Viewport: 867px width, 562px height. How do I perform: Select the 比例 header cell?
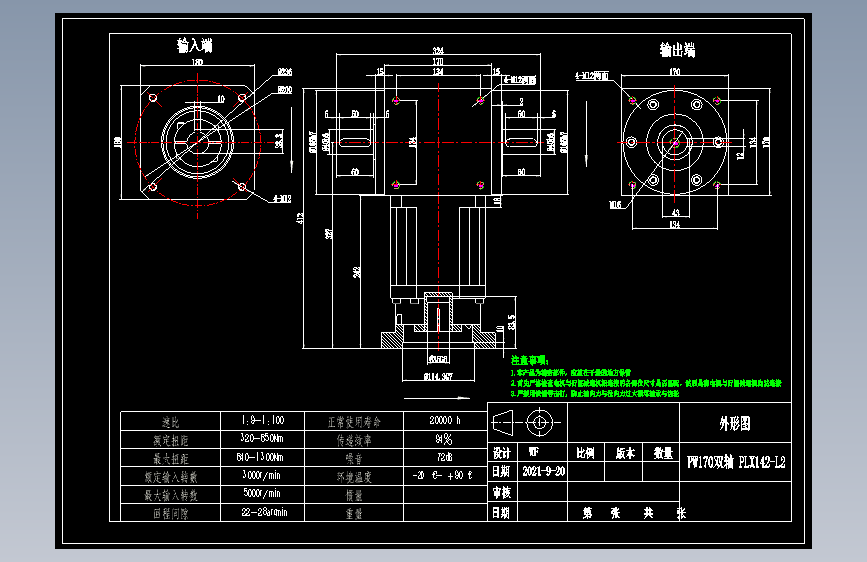coord(585,453)
